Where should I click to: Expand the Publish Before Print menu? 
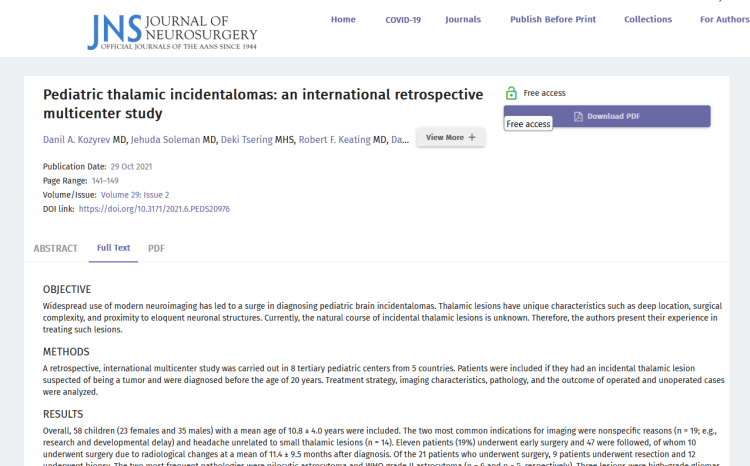tap(552, 20)
